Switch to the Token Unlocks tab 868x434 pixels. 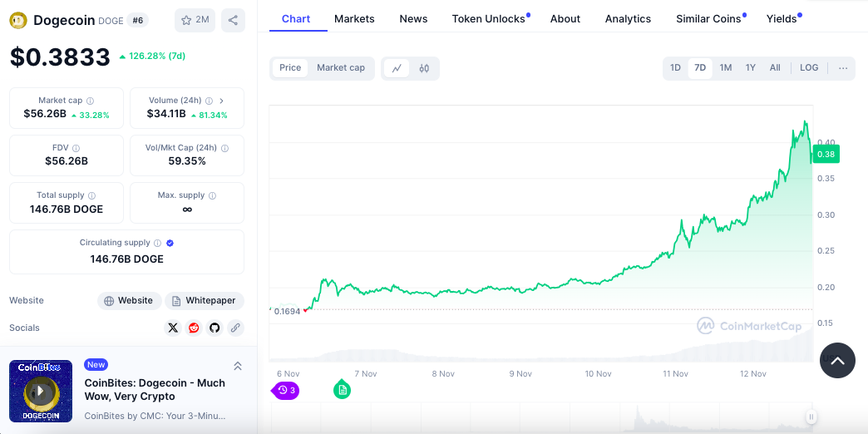coord(488,19)
